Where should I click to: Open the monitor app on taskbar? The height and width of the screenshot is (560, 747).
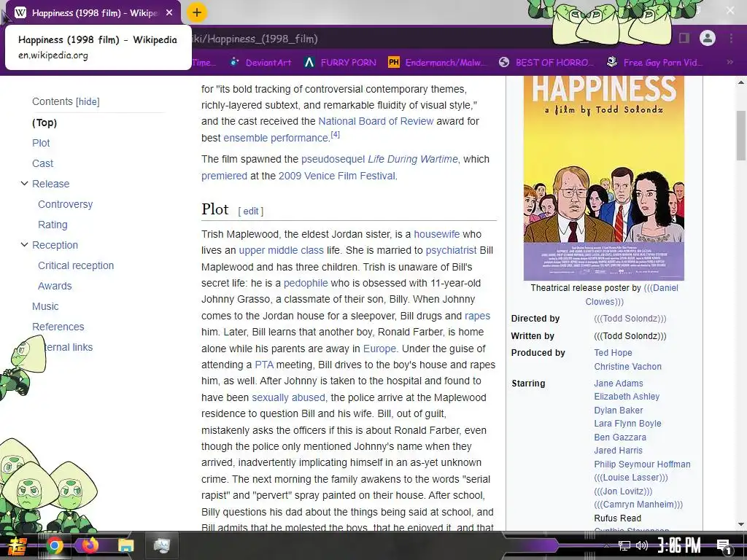(161, 545)
